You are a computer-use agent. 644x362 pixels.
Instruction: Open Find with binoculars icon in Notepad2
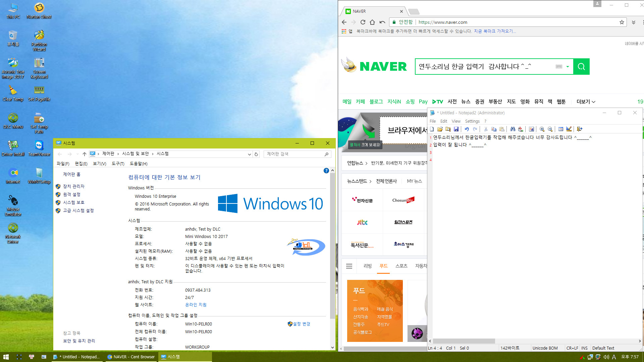[x=513, y=129]
